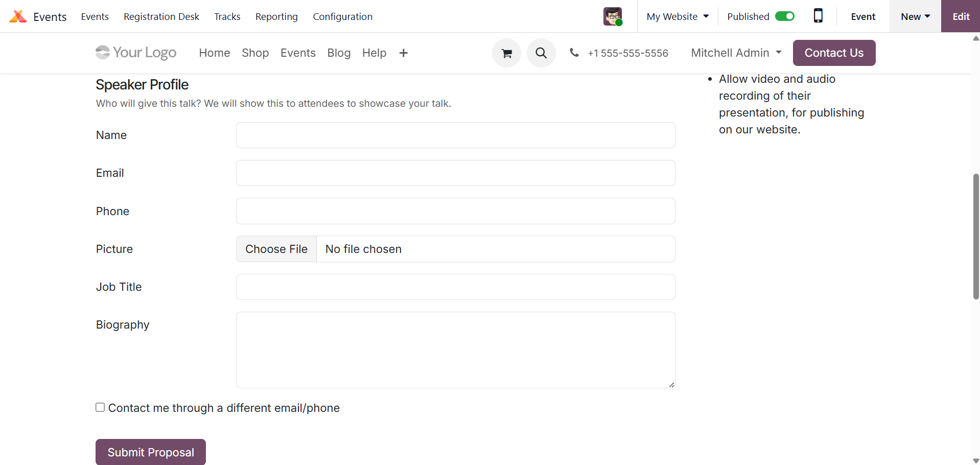Open the shopping cart icon
Image resolution: width=980 pixels, height=465 pixels.
(506, 53)
